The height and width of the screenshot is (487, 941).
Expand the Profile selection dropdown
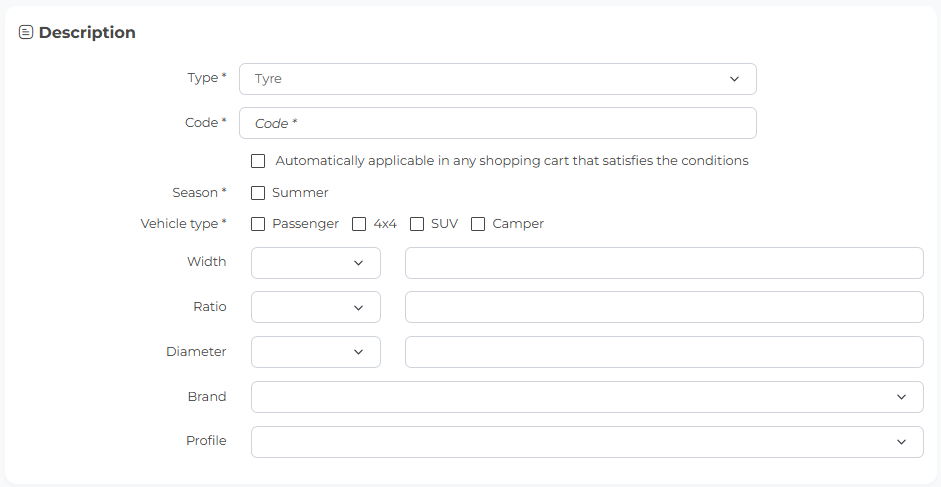point(587,442)
